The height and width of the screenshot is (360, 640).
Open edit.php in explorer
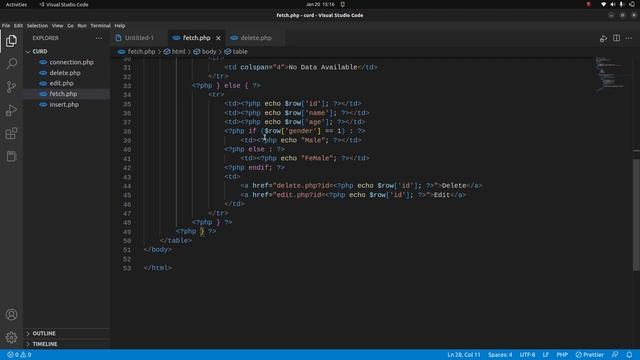tap(67, 83)
